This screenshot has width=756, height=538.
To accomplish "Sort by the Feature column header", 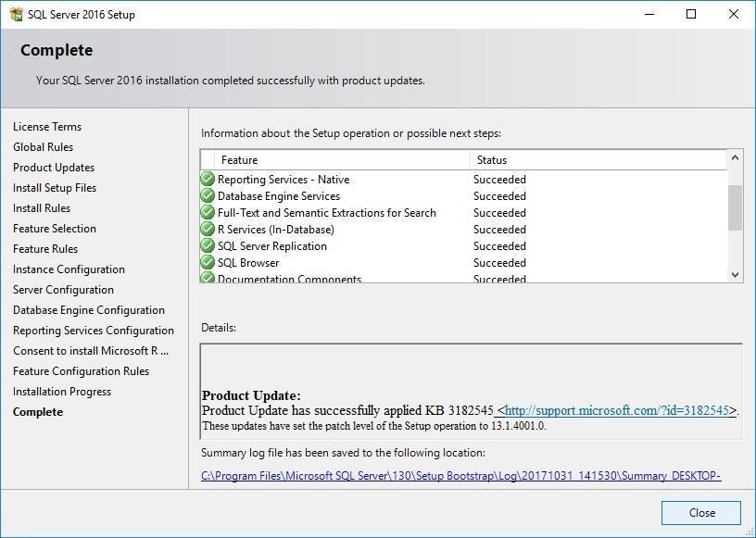I will [x=343, y=160].
